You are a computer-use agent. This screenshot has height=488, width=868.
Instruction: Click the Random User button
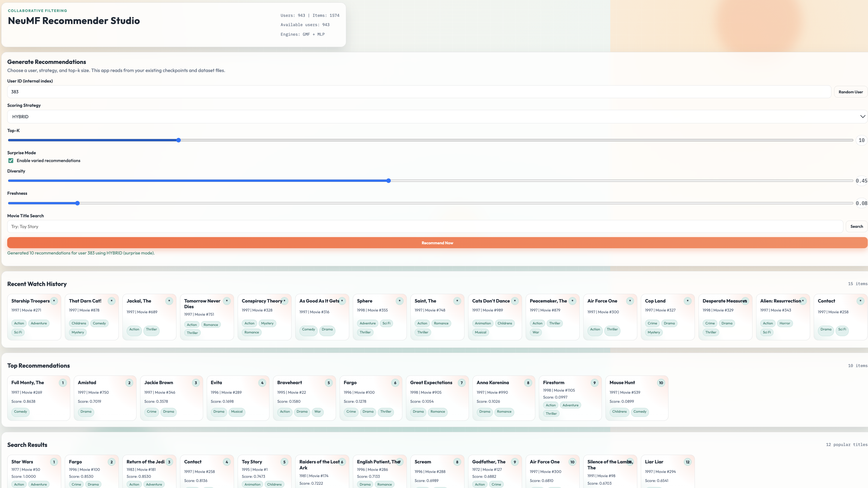click(851, 92)
